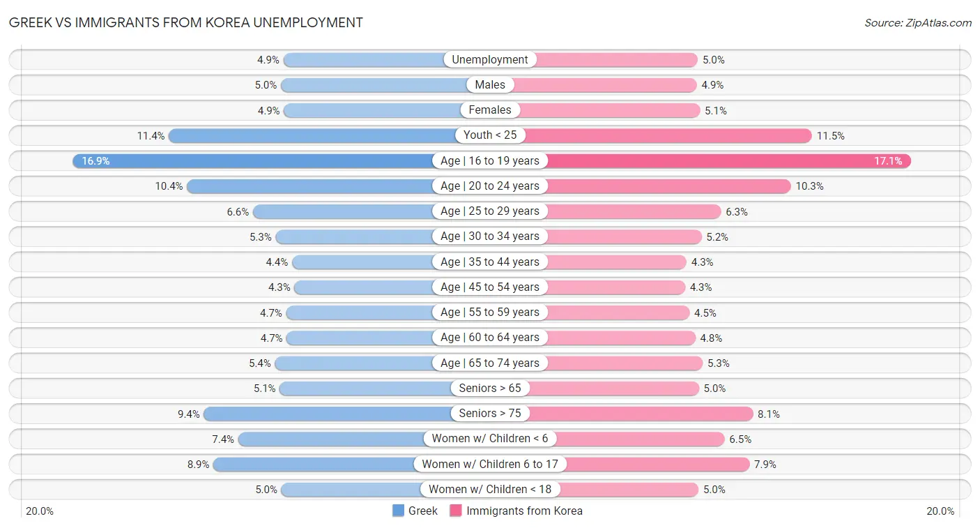Toggle the Immigrants from Korea legend label
Viewport: 980px width, 528px height.
coord(524,511)
